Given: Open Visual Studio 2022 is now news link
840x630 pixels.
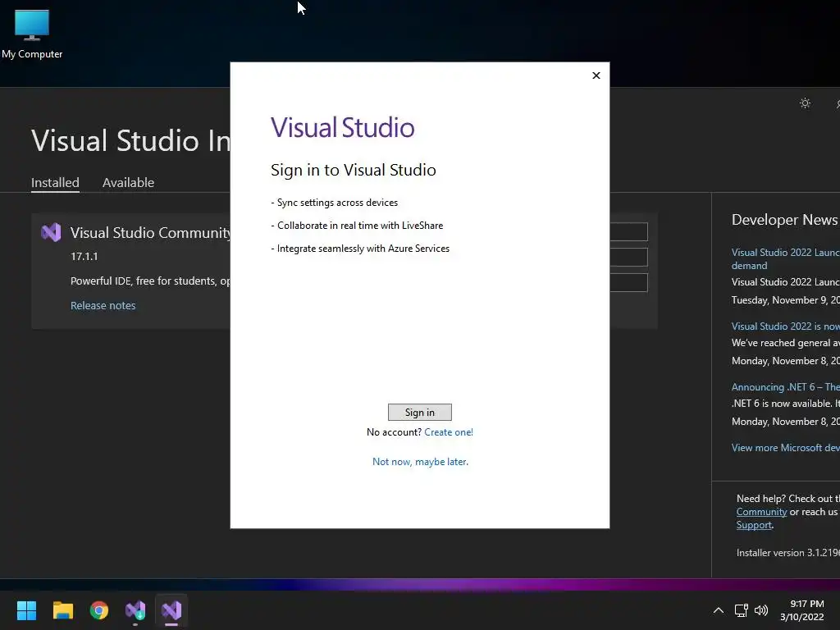Looking at the screenshot, I should (785, 326).
